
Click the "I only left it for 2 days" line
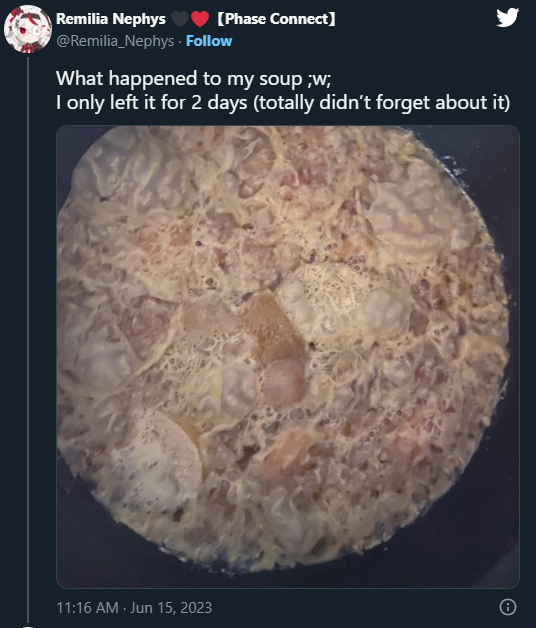152,103
